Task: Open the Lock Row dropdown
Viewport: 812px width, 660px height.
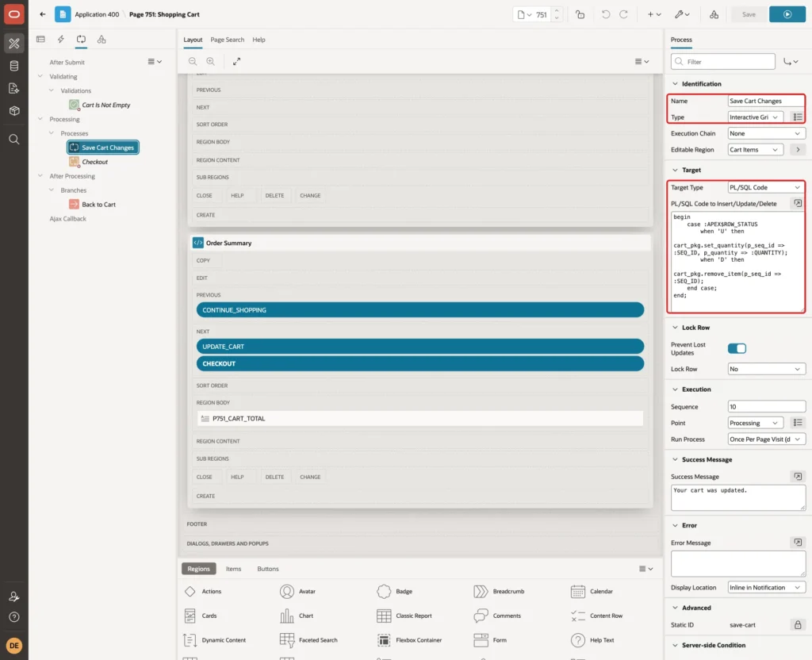Action: pos(766,369)
